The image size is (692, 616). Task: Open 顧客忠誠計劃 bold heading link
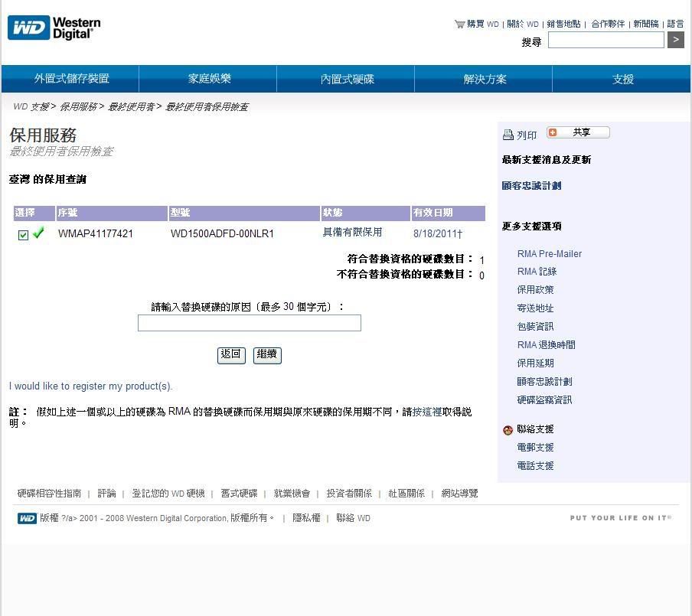531,186
